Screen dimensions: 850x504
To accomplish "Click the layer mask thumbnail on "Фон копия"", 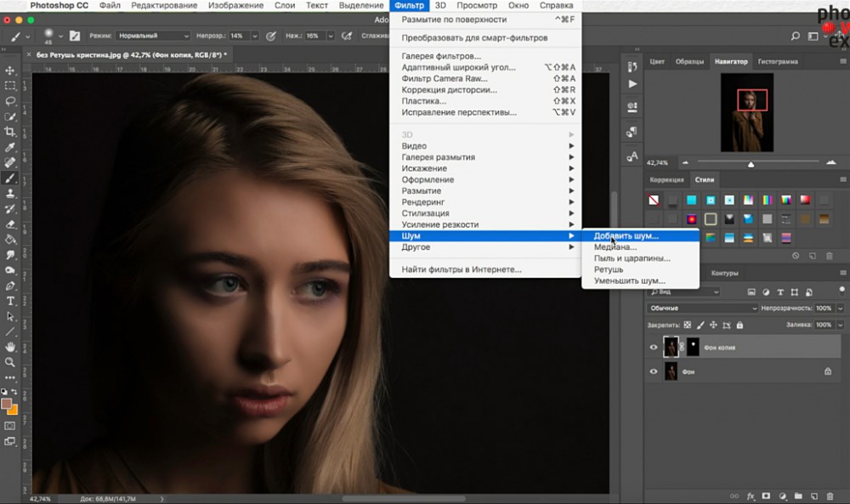I will [692, 347].
